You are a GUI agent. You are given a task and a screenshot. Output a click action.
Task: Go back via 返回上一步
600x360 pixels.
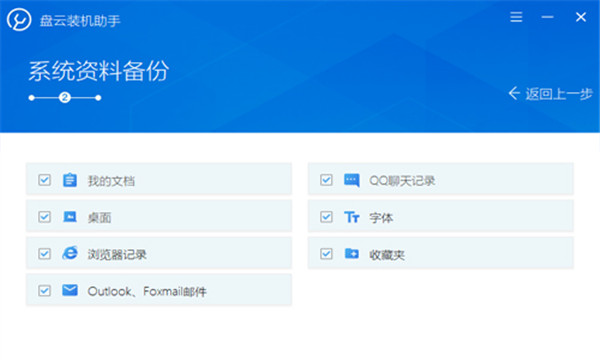[551, 94]
